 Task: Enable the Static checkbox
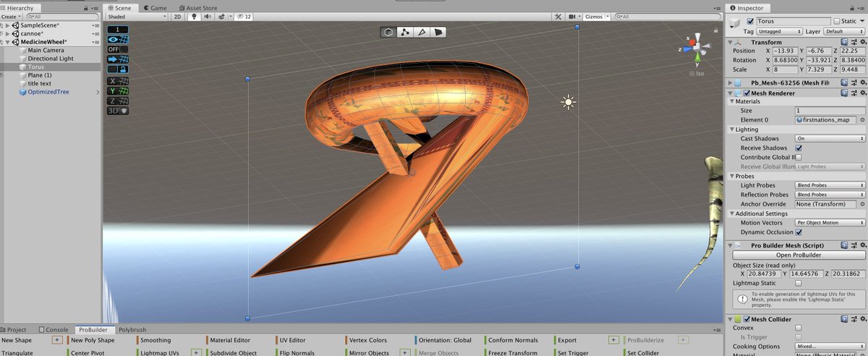[836, 21]
